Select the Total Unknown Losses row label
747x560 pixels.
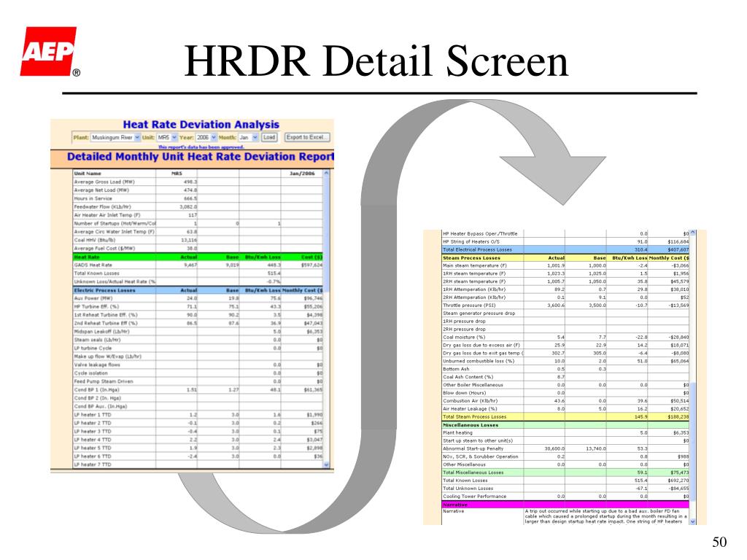(468, 489)
